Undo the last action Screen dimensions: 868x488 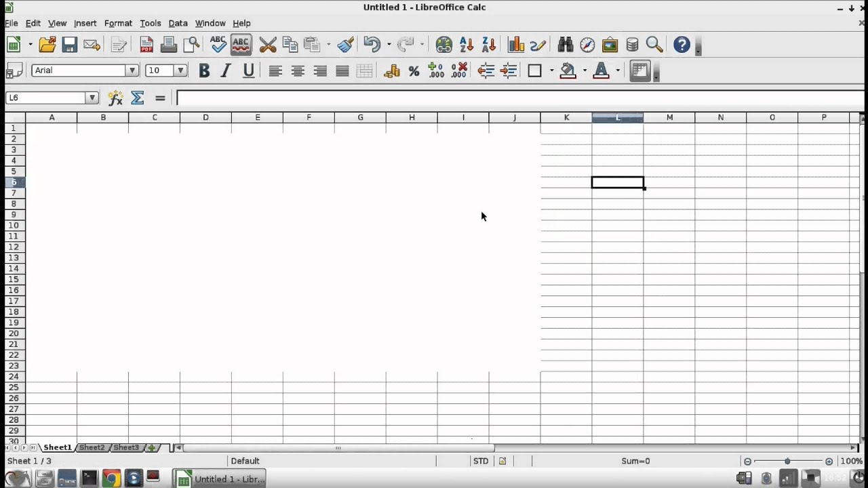372,45
